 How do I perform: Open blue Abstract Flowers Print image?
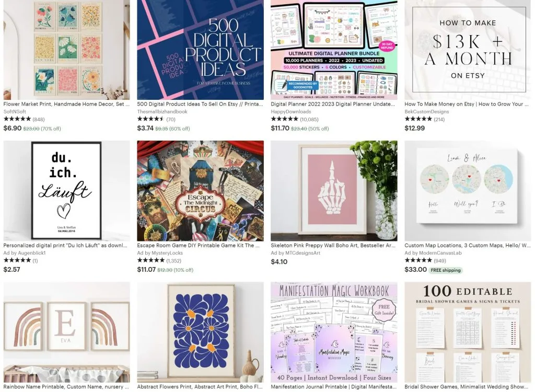[200, 332]
